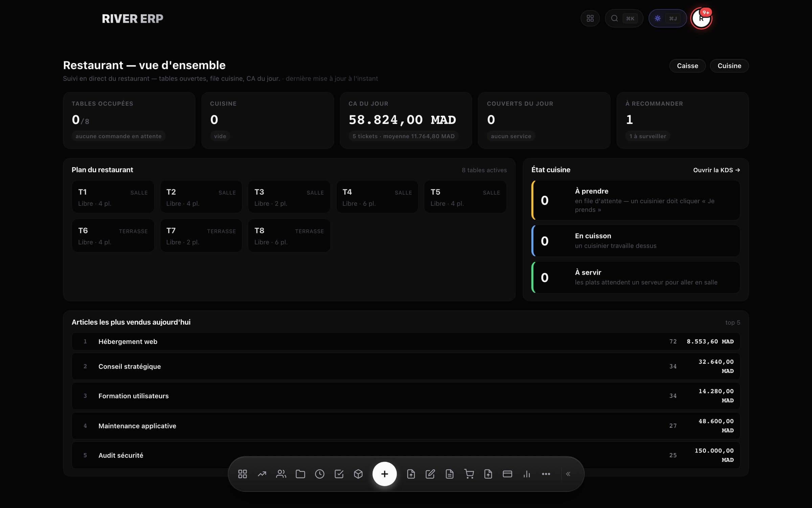
Task: Open the À servir kitchen status card
Action: coord(636,277)
